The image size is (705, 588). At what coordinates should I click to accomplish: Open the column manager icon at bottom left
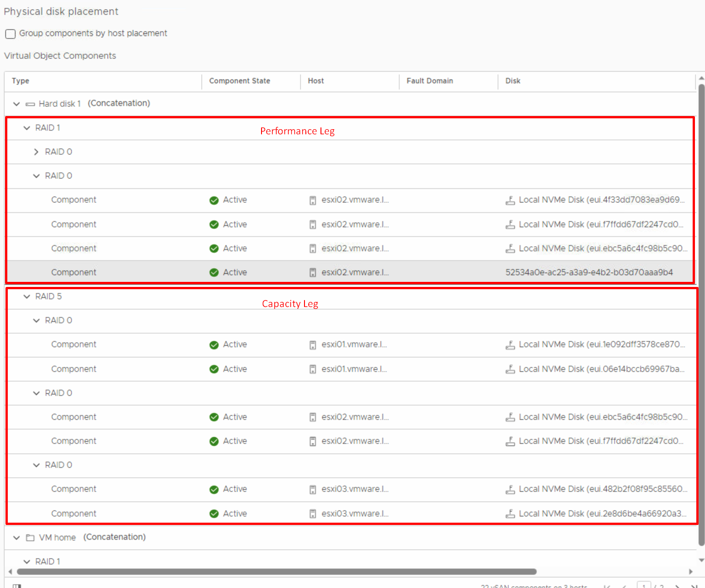(x=17, y=585)
